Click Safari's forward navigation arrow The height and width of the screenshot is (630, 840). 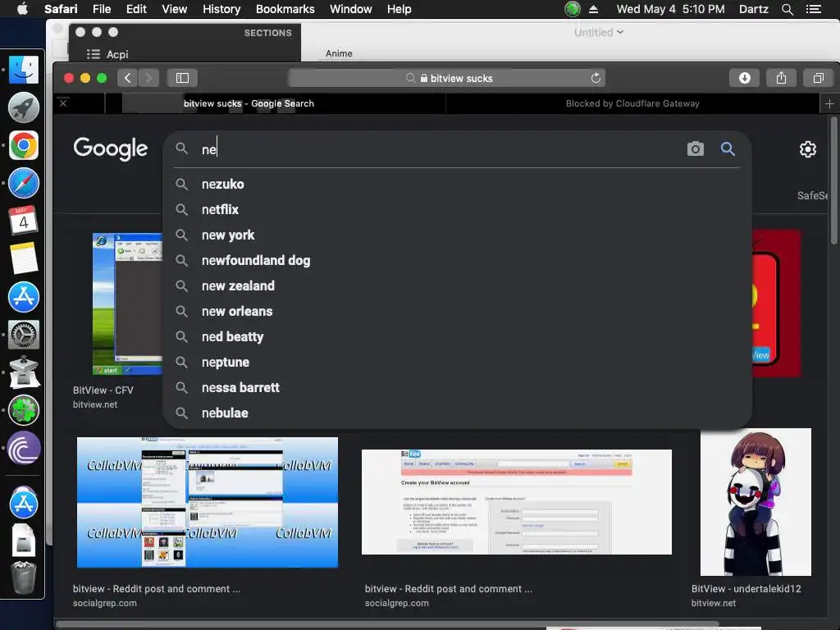pyautogui.click(x=149, y=78)
